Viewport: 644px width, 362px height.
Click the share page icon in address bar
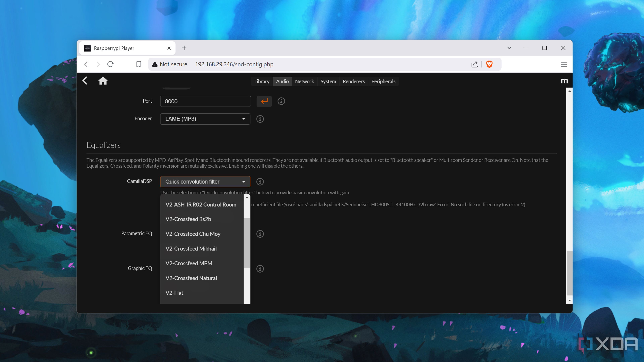coord(474,64)
